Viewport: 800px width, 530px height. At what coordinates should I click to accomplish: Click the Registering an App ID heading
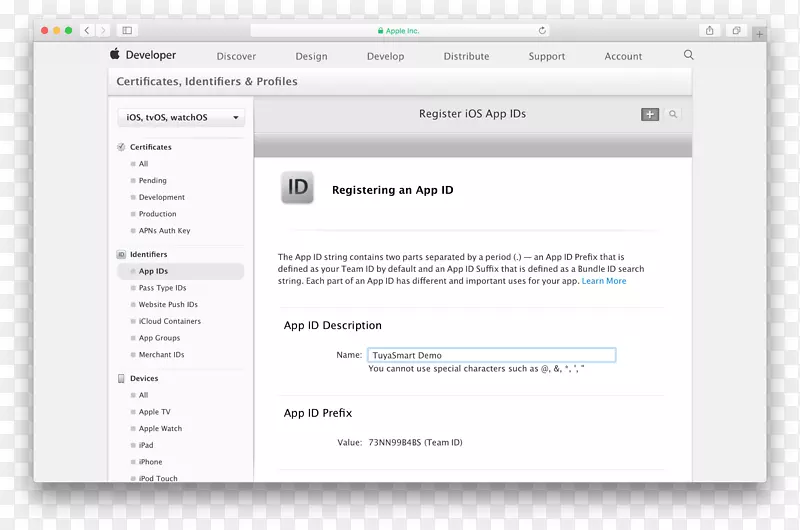tap(392, 190)
